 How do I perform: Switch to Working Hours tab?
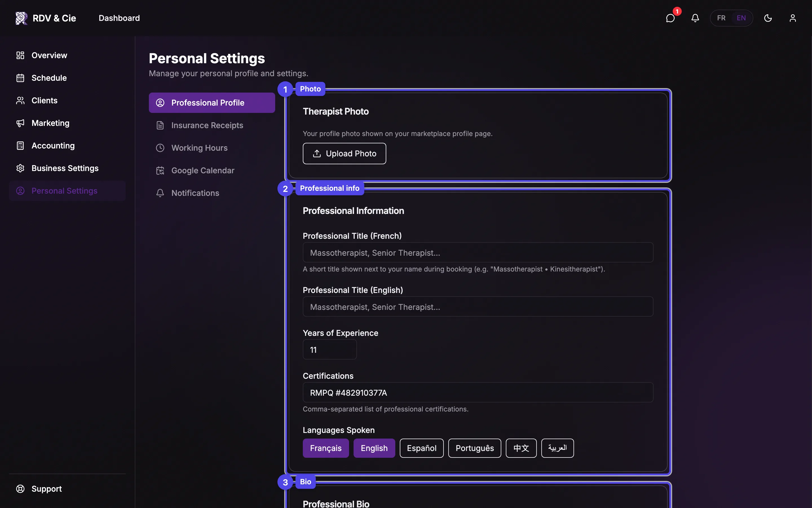click(x=212, y=148)
